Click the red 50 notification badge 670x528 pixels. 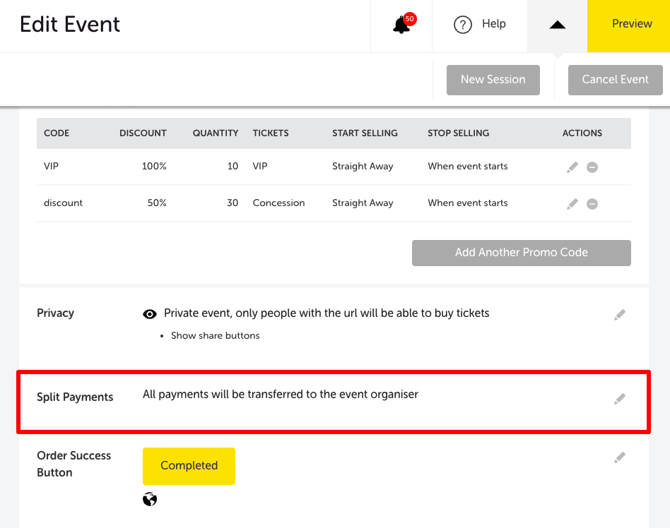pos(410,19)
